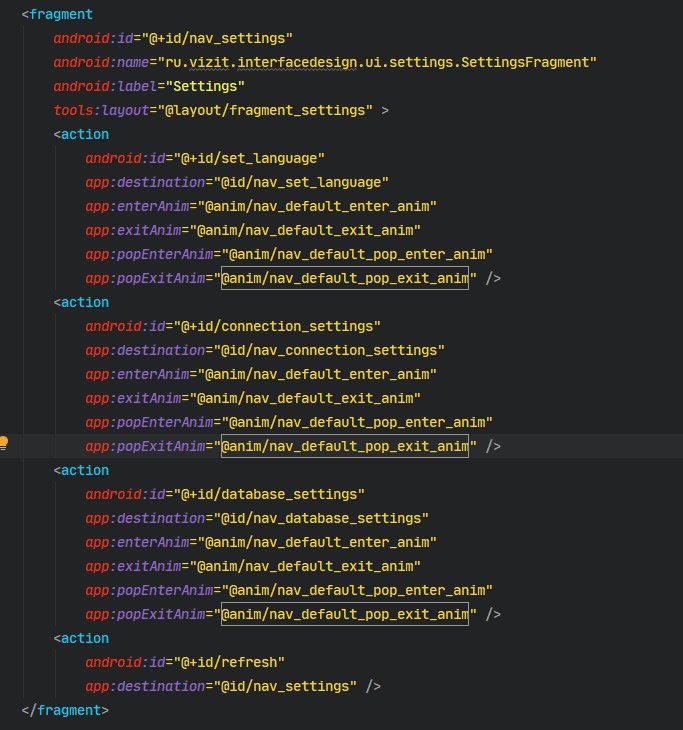Click popEnterAnim value in connection_settings action
Image resolution: width=683 pixels, height=730 pixels.
click(357, 423)
